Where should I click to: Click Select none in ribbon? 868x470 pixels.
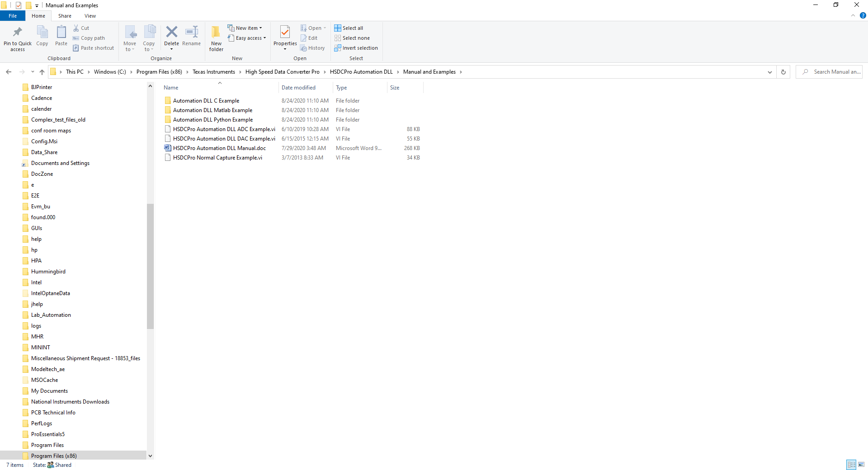click(352, 38)
